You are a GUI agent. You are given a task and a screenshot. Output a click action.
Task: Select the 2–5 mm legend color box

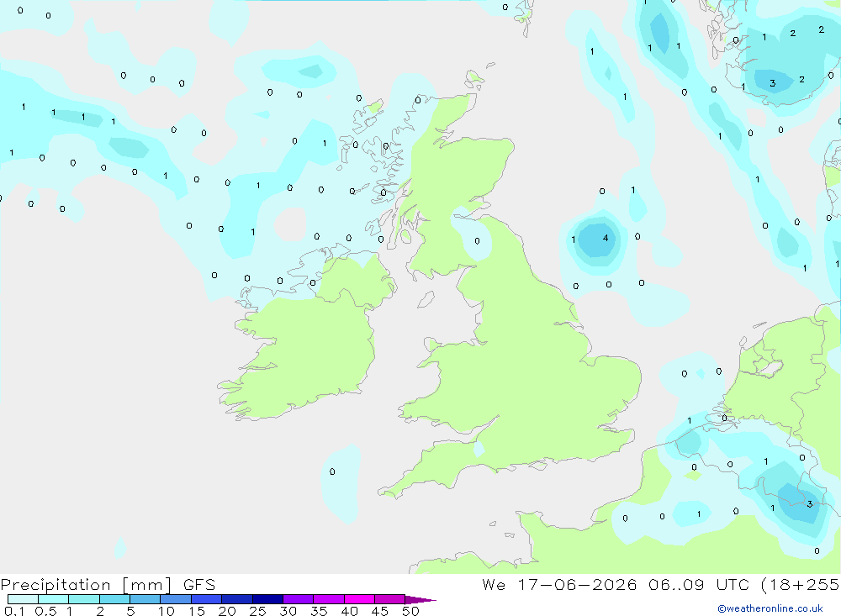[x=114, y=599]
